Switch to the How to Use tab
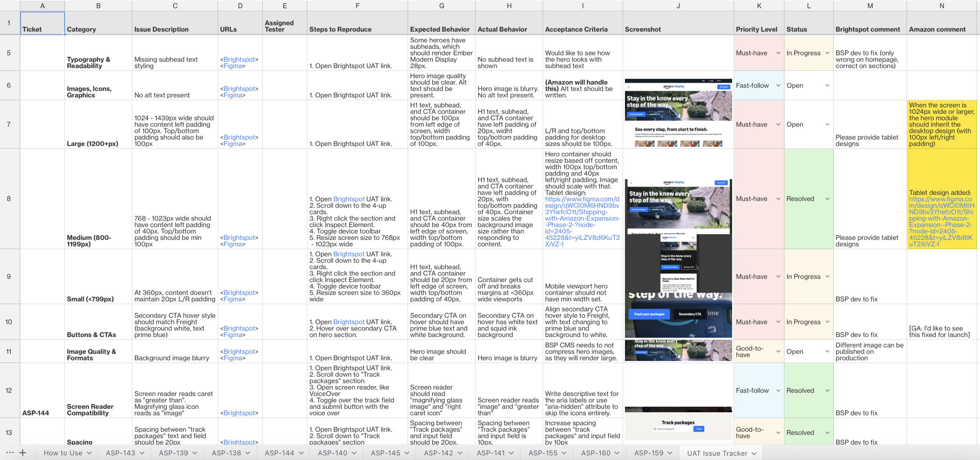The width and height of the screenshot is (980, 460). pos(63,453)
